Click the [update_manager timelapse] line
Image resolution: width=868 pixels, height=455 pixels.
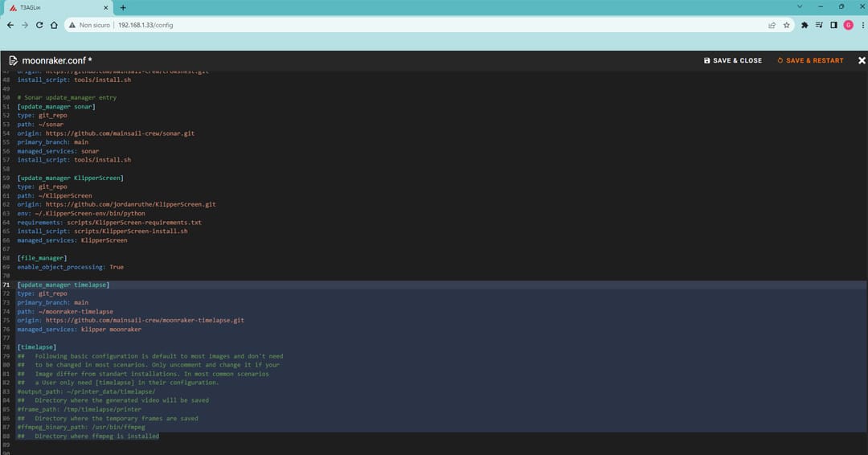(x=63, y=285)
